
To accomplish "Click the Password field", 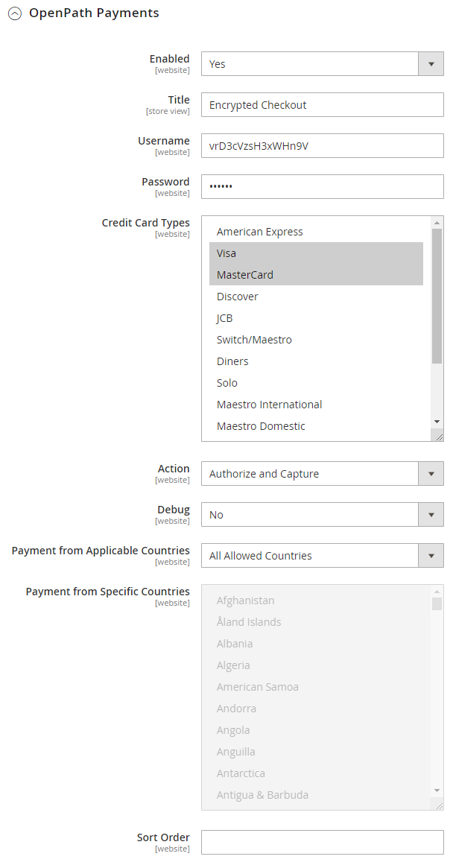I will tap(323, 186).
